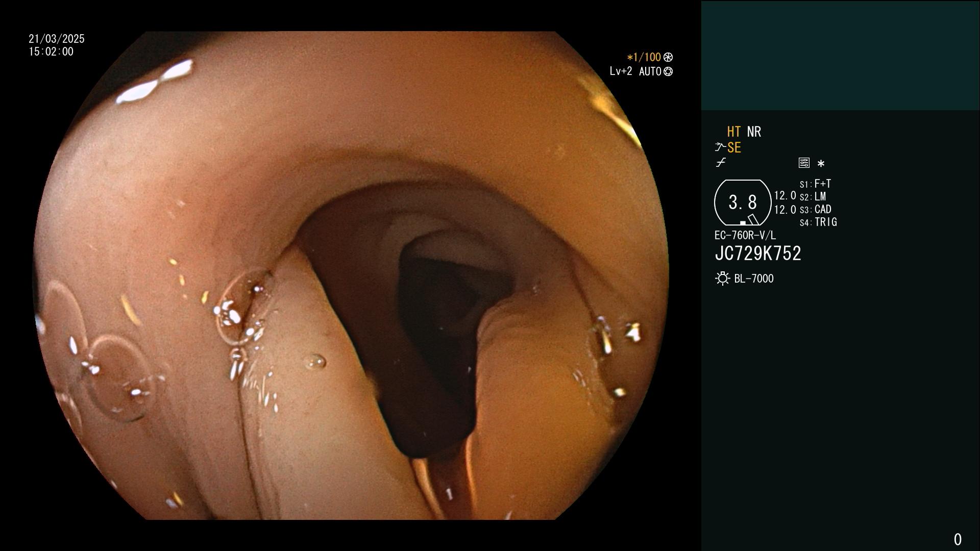This screenshot has width=980, height=551.
Task: Click the scope model EC-760R-V/L
Action: pyautogui.click(x=745, y=235)
